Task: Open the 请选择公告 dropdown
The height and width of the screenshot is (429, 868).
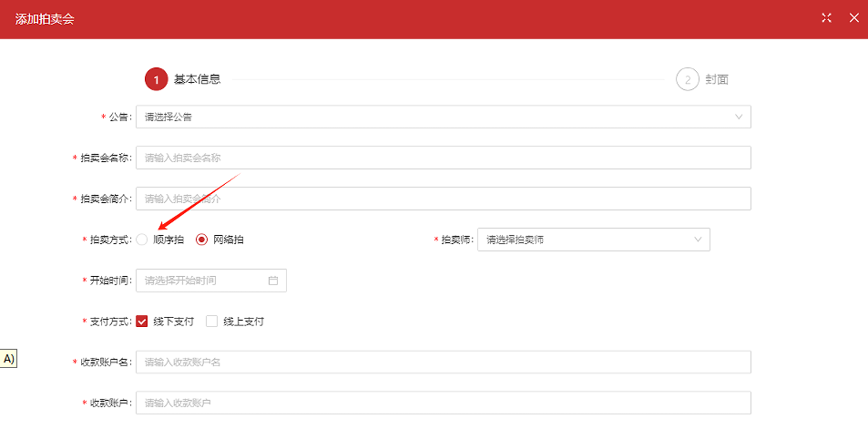Action: pyautogui.click(x=444, y=117)
